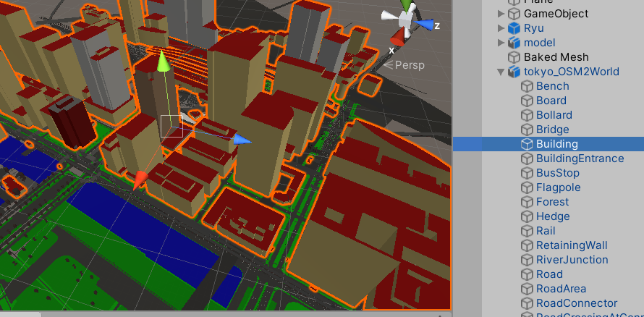
Task: Click the BusStop cube icon
Action: [x=527, y=173]
